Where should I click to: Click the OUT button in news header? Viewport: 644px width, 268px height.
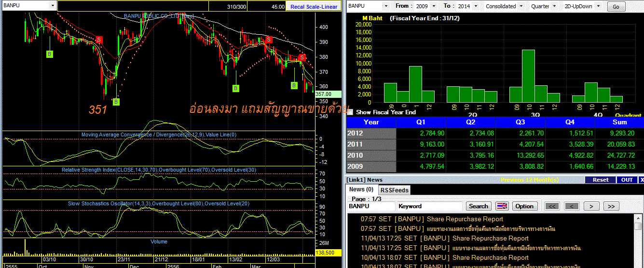coord(627,180)
